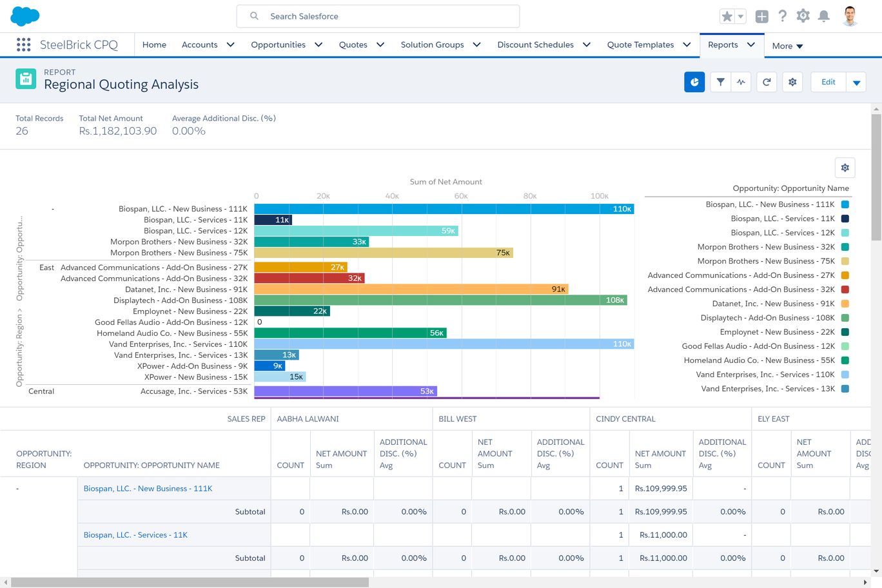This screenshot has width=882, height=588.
Task: Open chart properties gear above legend
Action: pyautogui.click(x=845, y=168)
